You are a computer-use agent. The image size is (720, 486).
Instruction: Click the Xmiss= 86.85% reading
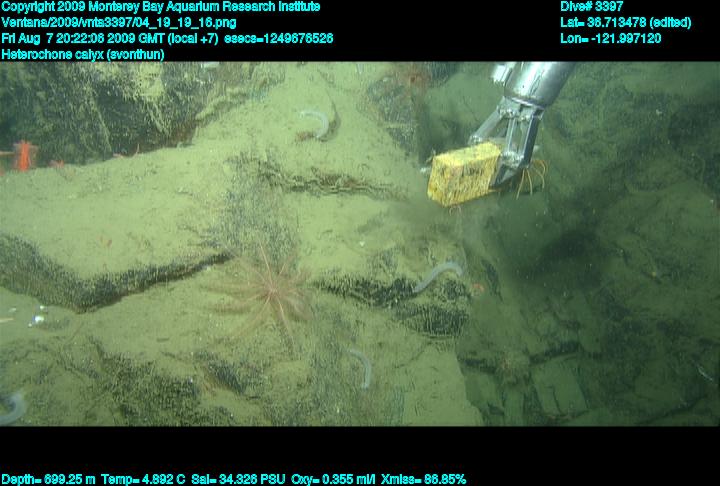430,479
